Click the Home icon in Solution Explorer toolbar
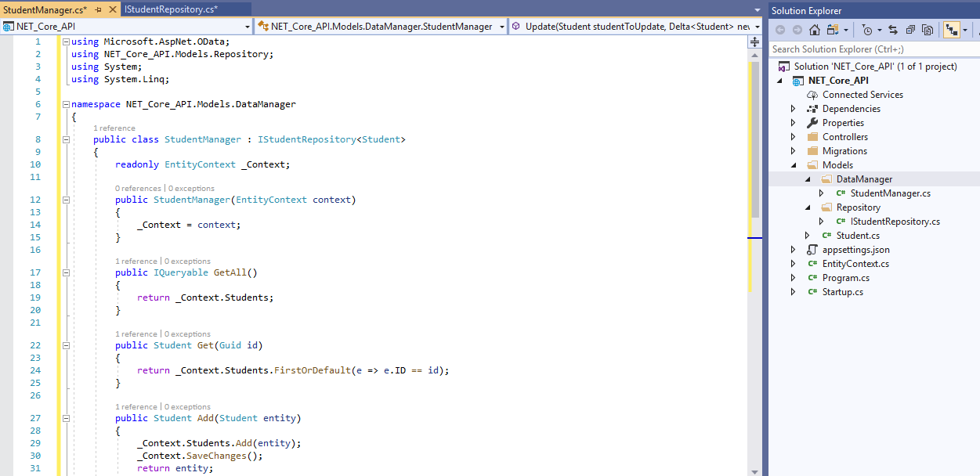Screen dimensions: 980x476 [814, 29]
